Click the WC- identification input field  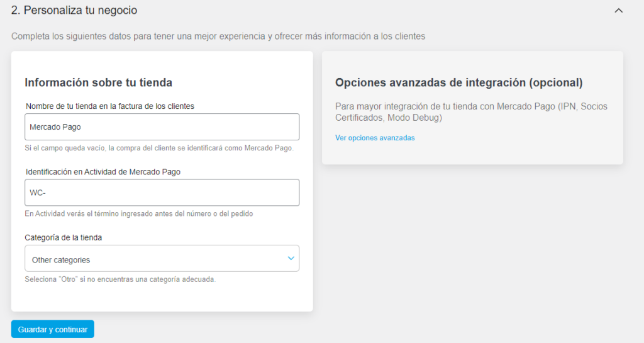(162, 193)
